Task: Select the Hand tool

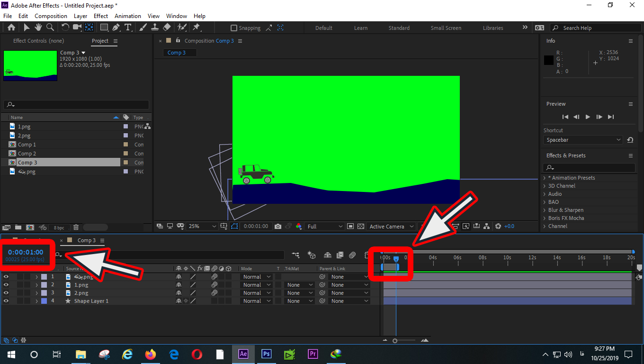Action: (38, 27)
